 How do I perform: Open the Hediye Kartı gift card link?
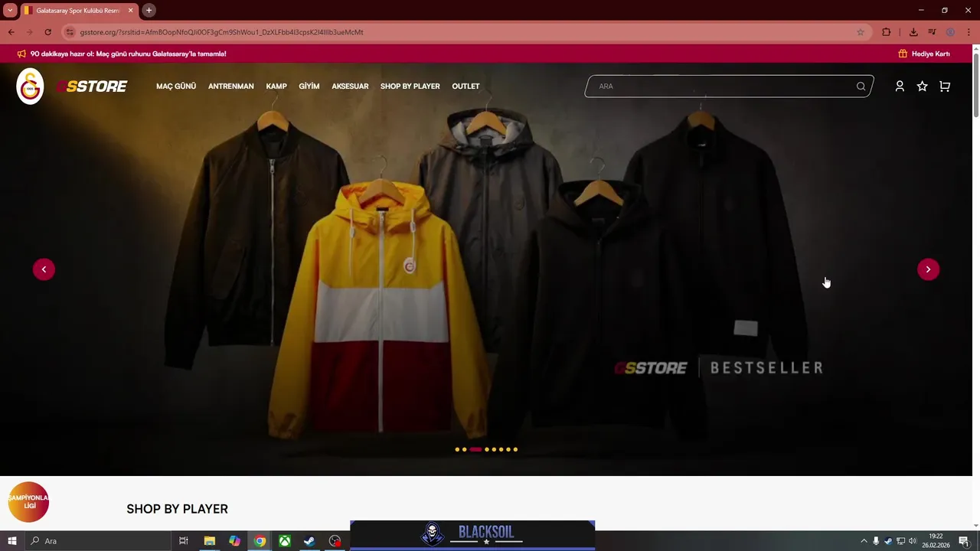coord(924,54)
